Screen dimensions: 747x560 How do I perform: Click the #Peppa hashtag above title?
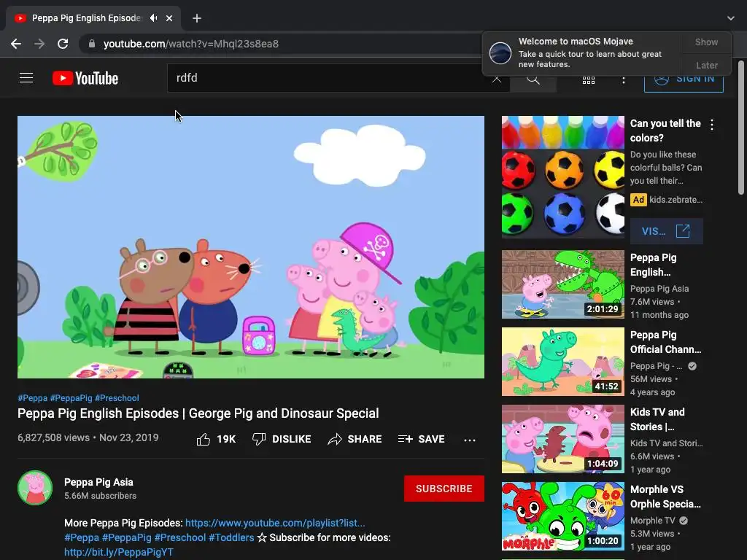(32, 398)
